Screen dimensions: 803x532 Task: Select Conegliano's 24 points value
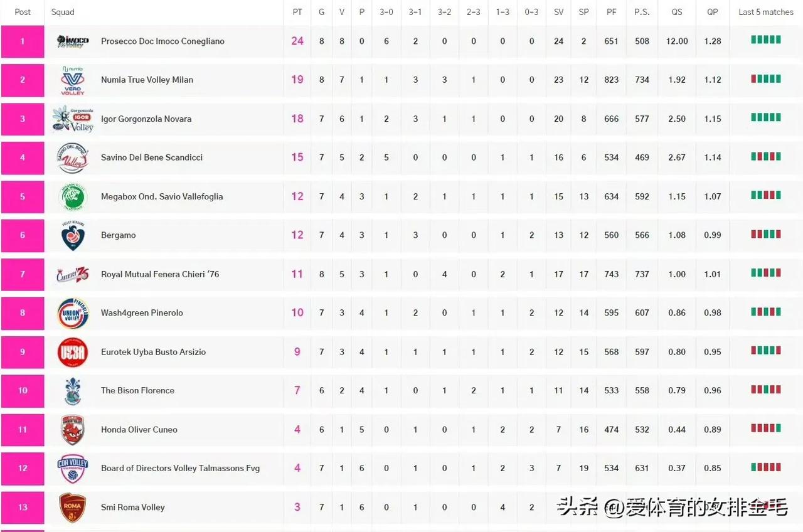pos(297,41)
